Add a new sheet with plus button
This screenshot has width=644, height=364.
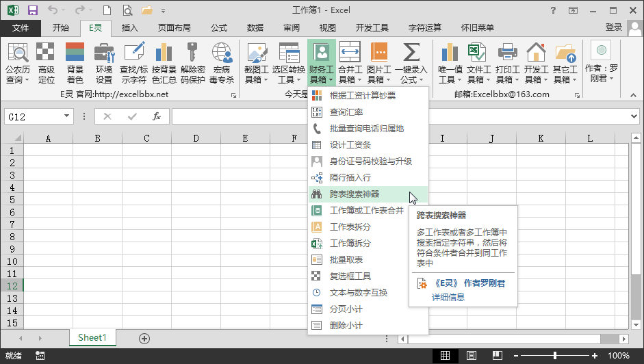tap(144, 339)
